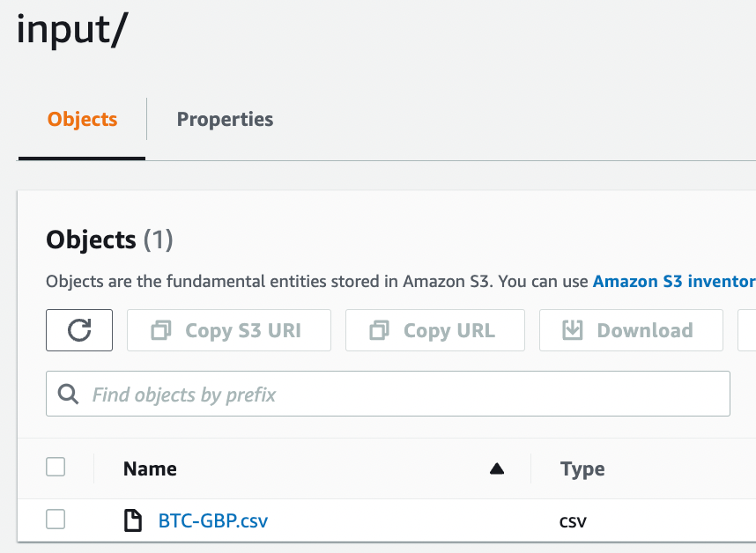Sort objects by the Name column header
The width and height of the screenshot is (756, 553).
(150, 468)
